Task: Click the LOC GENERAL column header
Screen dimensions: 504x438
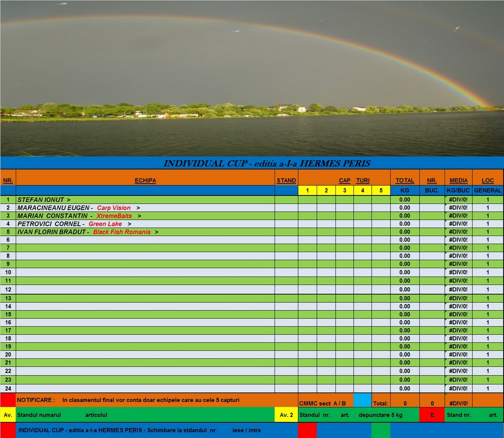Action: pos(488,180)
